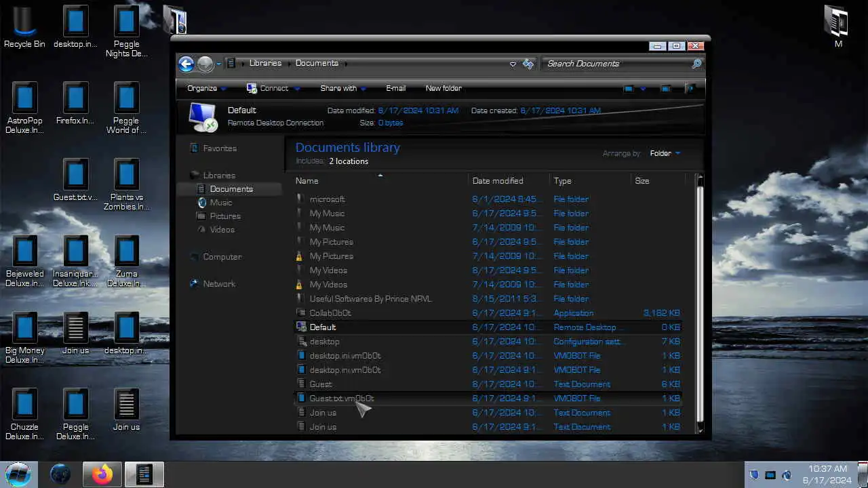This screenshot has width=868, height=488.
Task: Select the Chuzzle Deluxe desktop icon
Action: 24,415
